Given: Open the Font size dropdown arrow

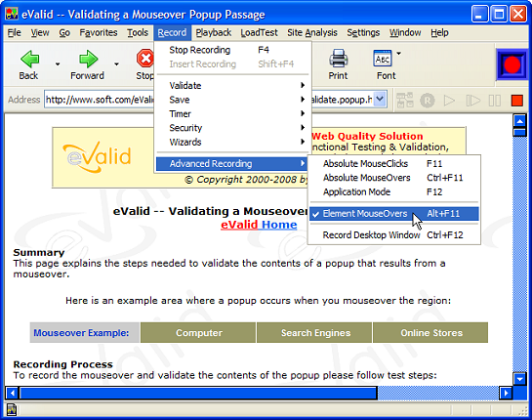Looking at the screenshot, I should click(398, 54).
